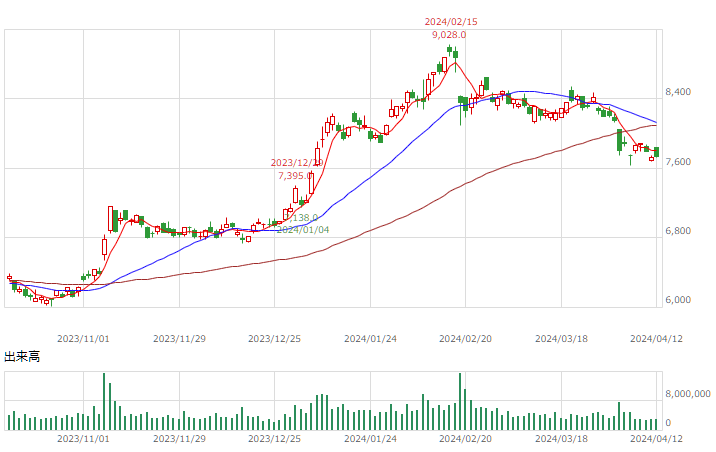Click the 2024/03/18 date under price chart
This screenshot has height=452, width=716.
tap(561, 339)
